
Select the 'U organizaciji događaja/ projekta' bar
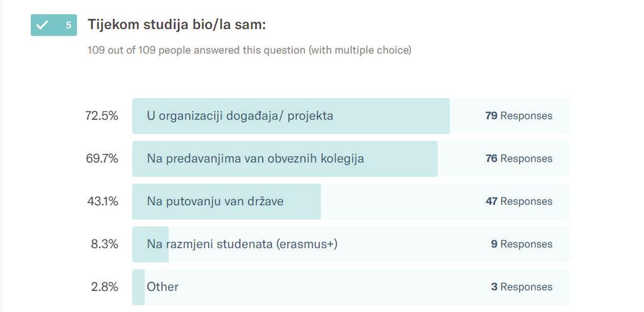[351, 116]
